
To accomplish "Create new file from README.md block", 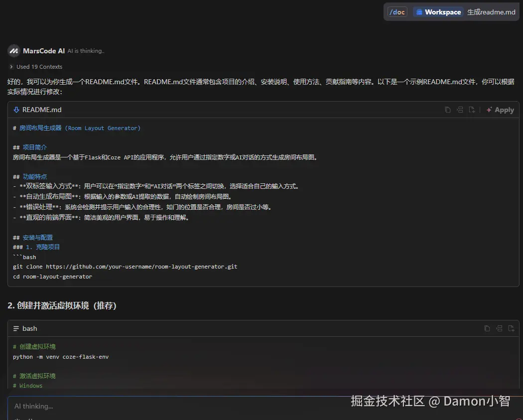I will pyautogui.click(x=472, y=110).
